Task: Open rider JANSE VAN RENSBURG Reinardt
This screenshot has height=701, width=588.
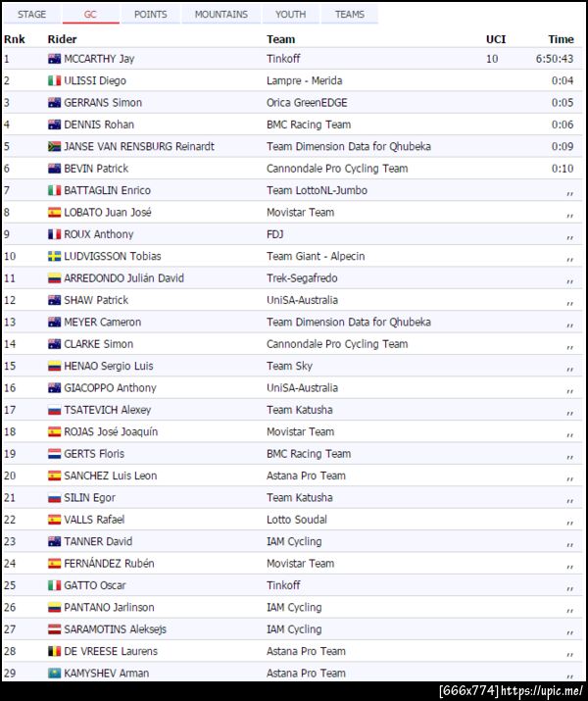Action: pyautogui.click(x=139, y=146)
